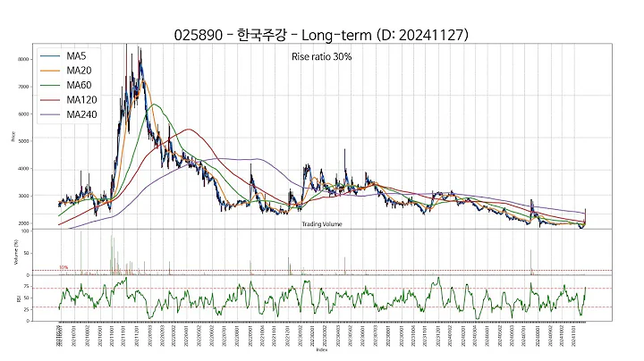This screenshot has height=361, width=644.
Task: Click the 'Price' y-axis label
Action: (13, 136)
